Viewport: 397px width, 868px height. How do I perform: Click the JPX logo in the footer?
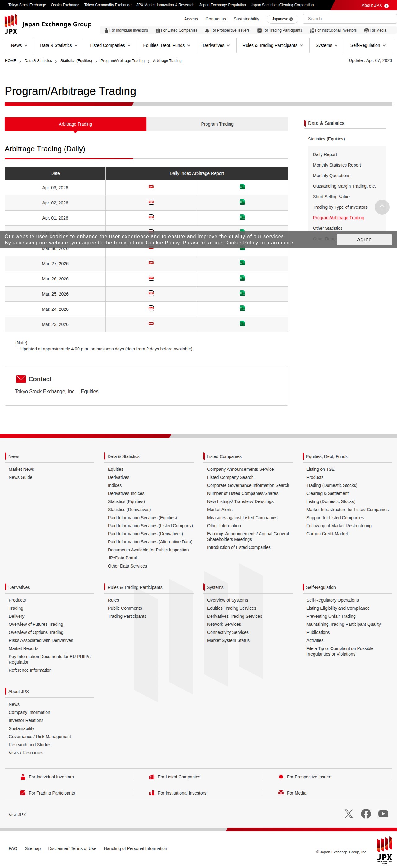pyautogui.click(x=384, y=850)
